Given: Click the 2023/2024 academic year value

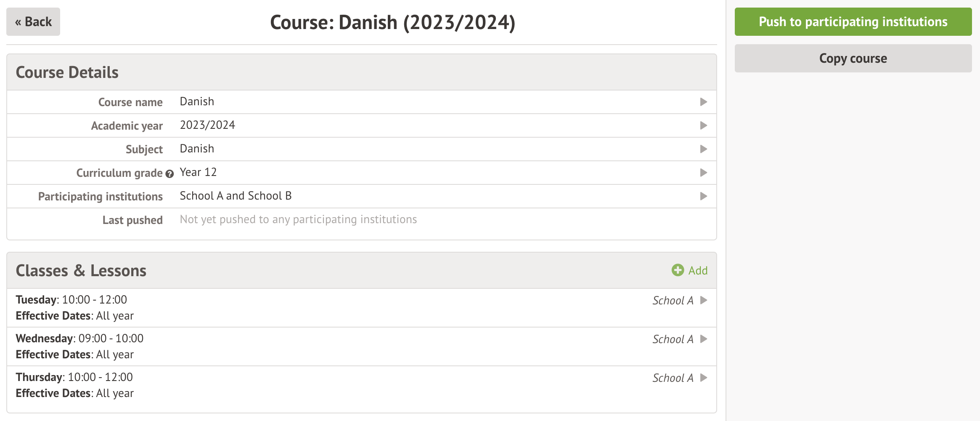Looking at the screenshot, I should tap(207, 125).
